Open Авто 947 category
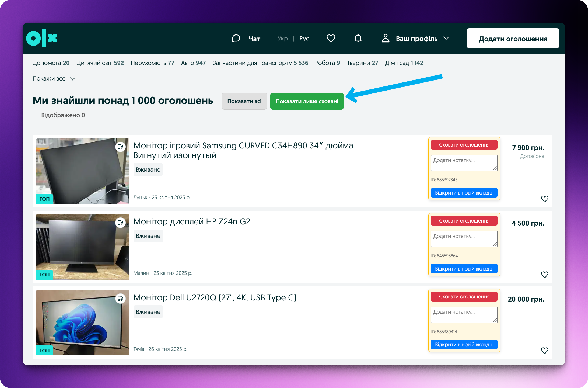 [x=193, y=63]
